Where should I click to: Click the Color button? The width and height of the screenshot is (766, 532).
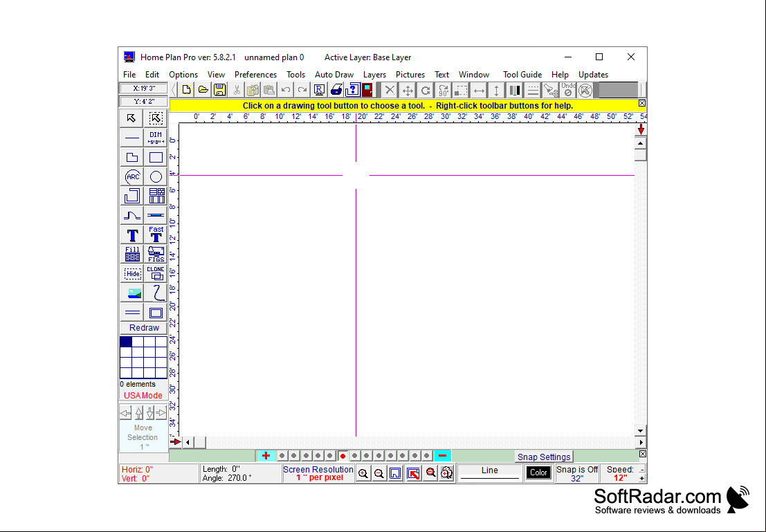tap(538, 473)
